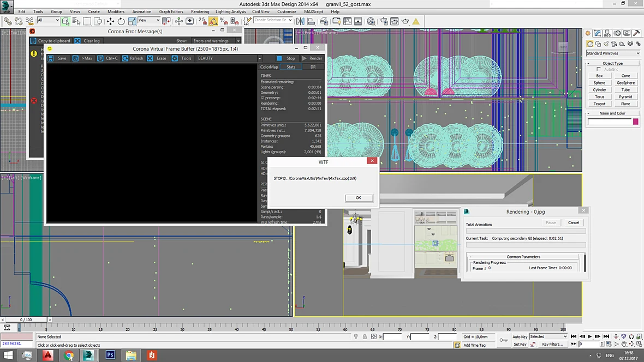Screen dimensions: 644x362
Task: Open the Motion command panel tab
Action: pyautogui.click(x=617, y=33)
